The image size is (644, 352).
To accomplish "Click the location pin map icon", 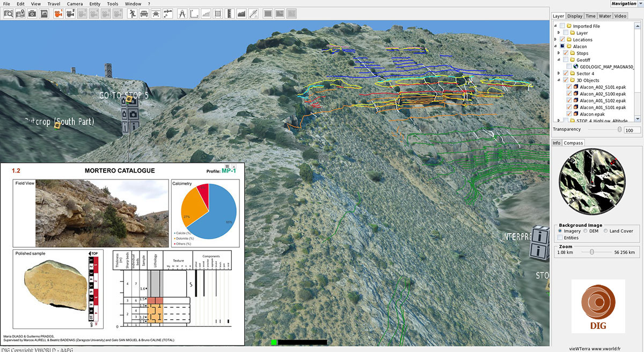I will [20, 13].
